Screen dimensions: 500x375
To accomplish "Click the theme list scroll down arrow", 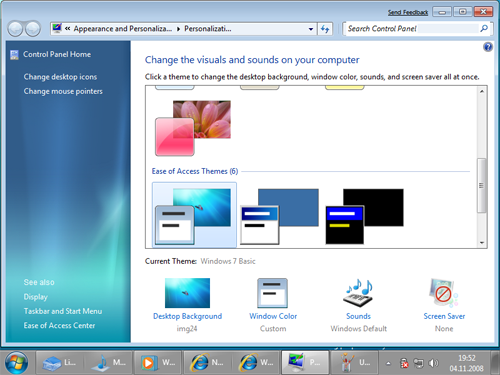I will 482,243.
